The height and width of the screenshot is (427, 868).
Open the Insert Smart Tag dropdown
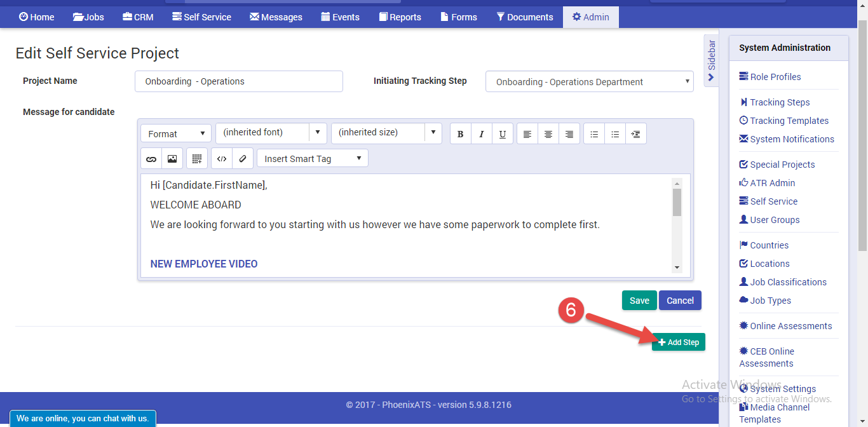[313, 159]
